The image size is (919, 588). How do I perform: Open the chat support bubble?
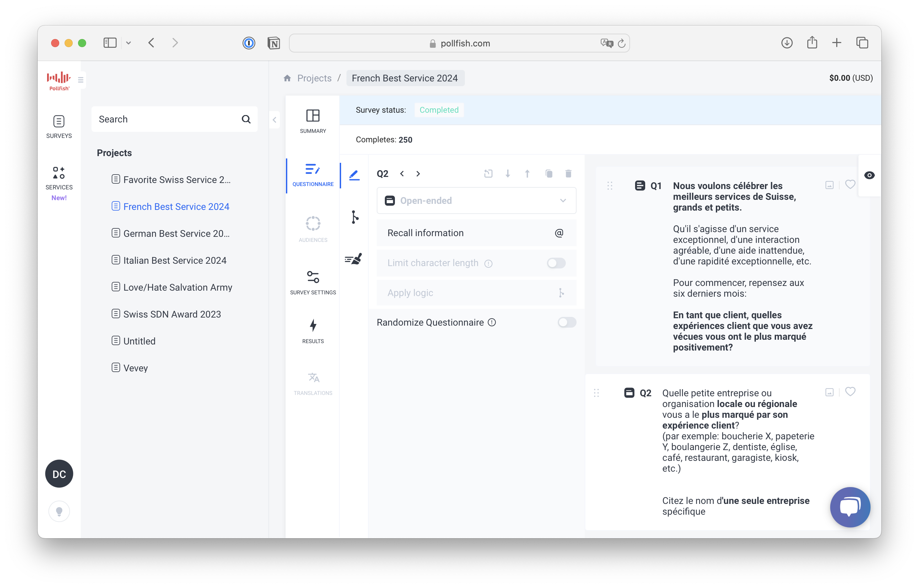point(850,507)
